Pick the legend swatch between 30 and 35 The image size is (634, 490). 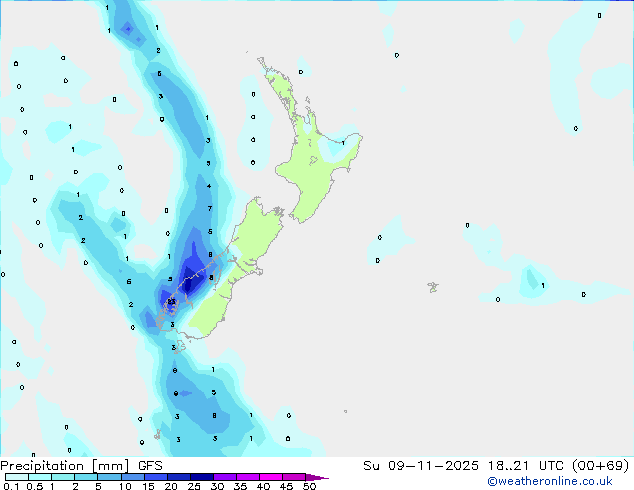point(225,477)
